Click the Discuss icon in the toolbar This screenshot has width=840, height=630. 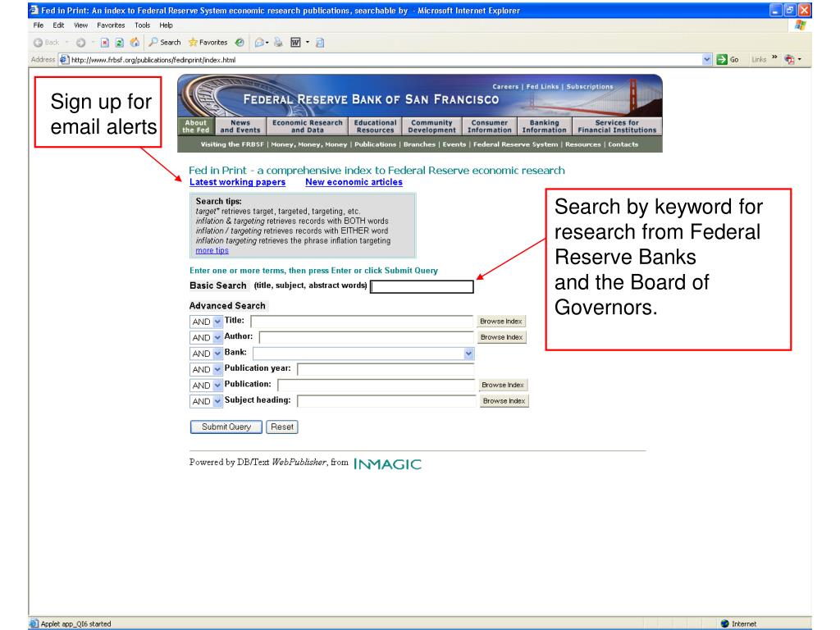pos(320,43)
